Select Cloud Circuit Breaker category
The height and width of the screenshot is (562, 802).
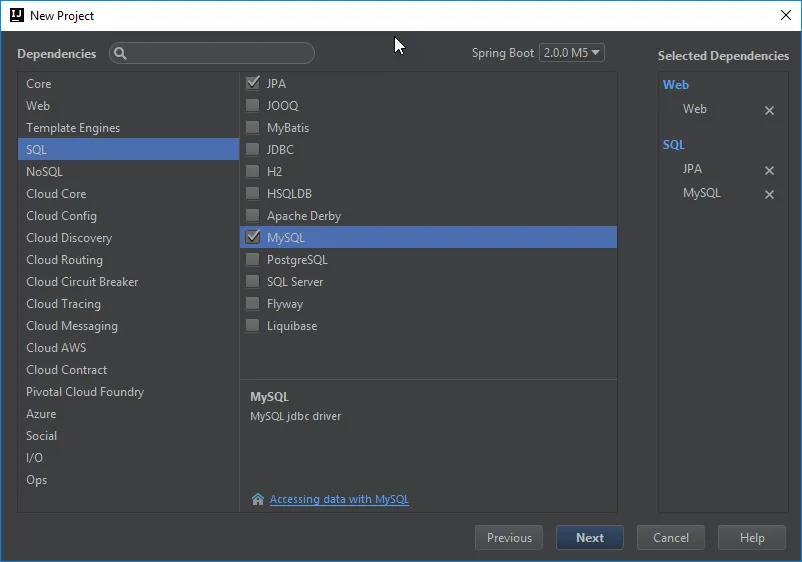128,281
